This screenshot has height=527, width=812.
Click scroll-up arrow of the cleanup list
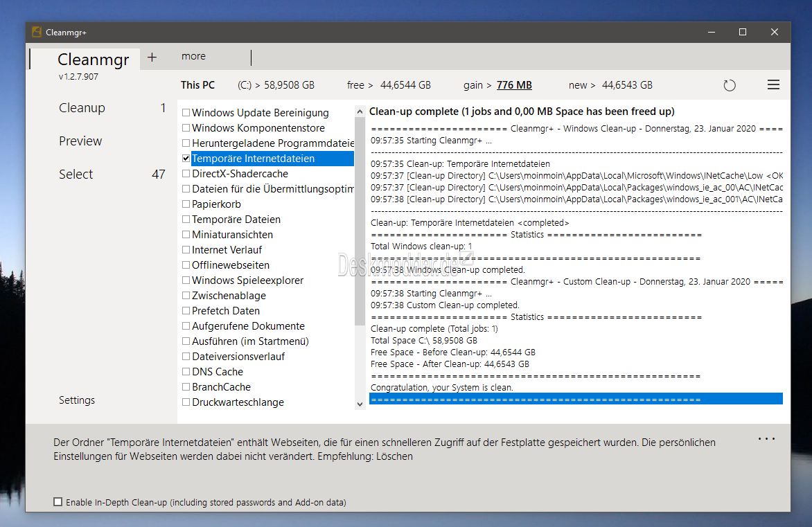(360, 111)
